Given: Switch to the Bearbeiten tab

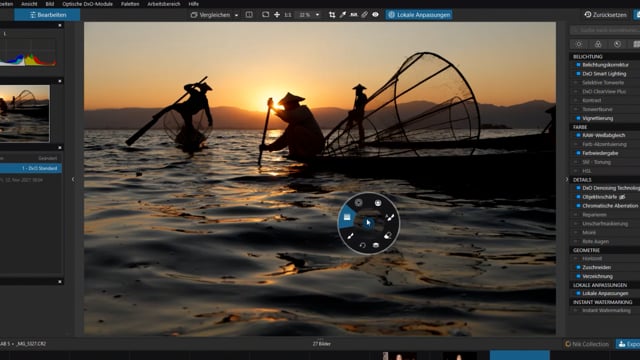Looking at the screenshot, I should [47, 15].
